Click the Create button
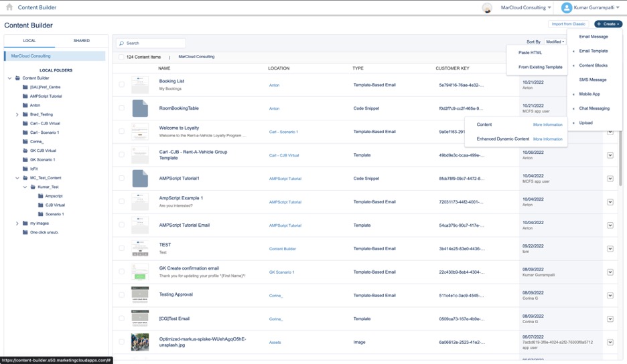 point(608,24)
